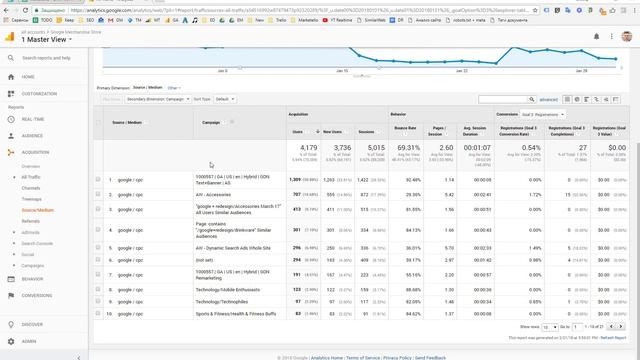Open Secondary dimension: Campaign dropdown

point(158,99)
